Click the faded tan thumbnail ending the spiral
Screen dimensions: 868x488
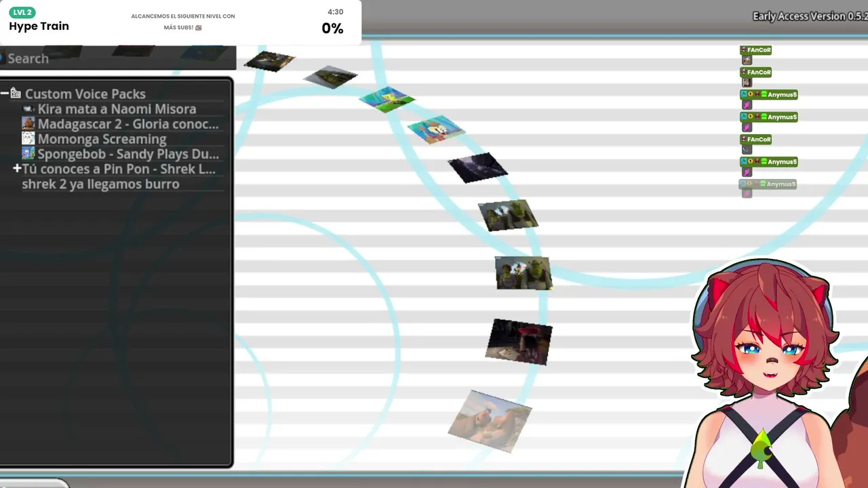pyautogui.click(x=490, y=420)
